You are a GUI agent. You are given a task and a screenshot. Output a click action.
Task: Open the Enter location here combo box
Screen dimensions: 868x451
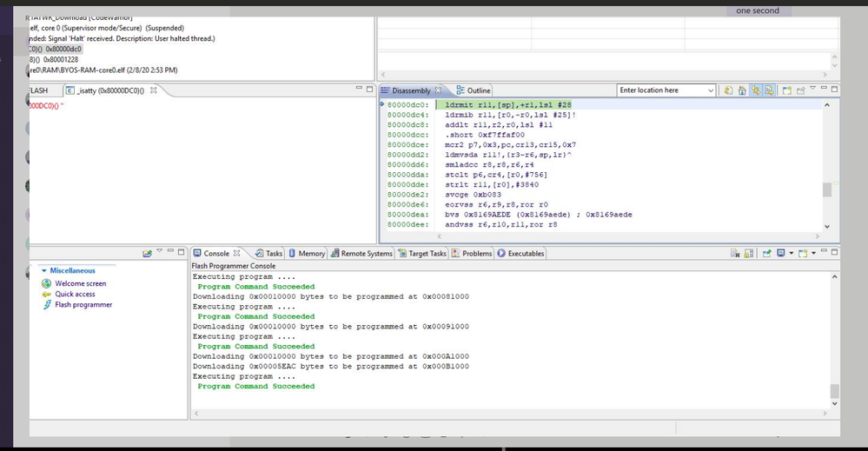coord(711,90)
